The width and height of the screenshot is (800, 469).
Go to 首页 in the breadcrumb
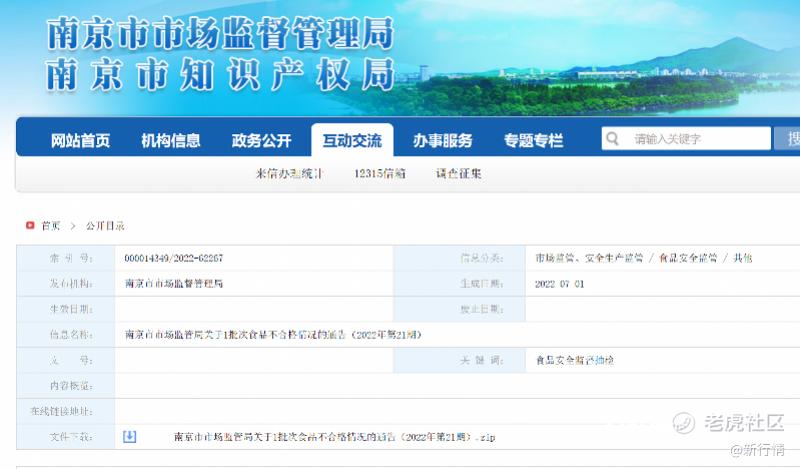coord(51,226)
